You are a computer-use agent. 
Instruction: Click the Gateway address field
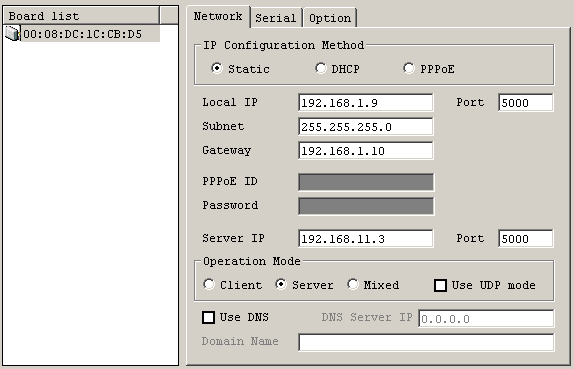point(366,150)
